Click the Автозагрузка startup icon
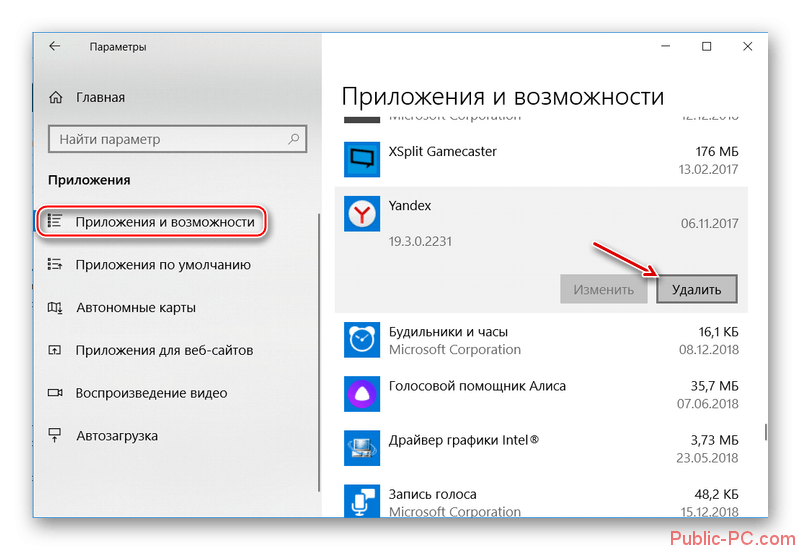The image size is (800, 550). pos(55,435)
